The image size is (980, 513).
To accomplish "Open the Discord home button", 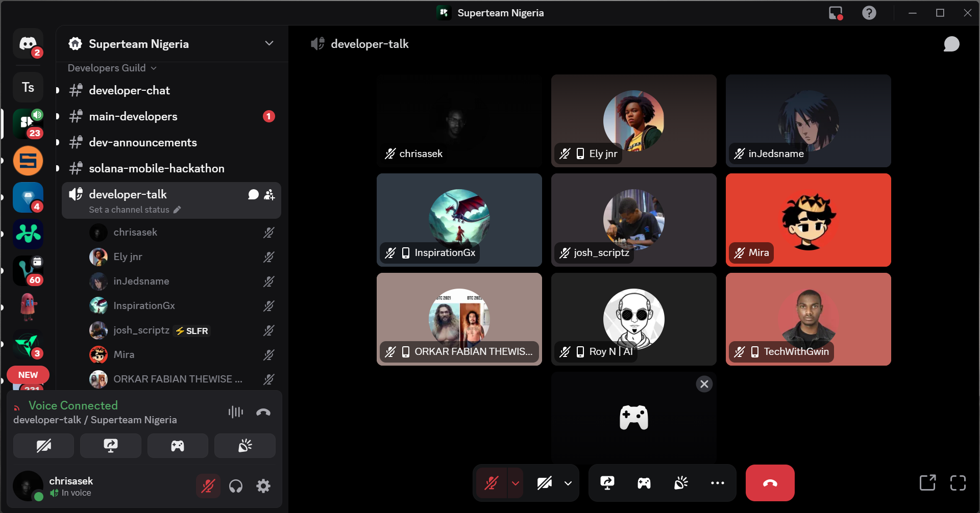I will click(28, 43).
